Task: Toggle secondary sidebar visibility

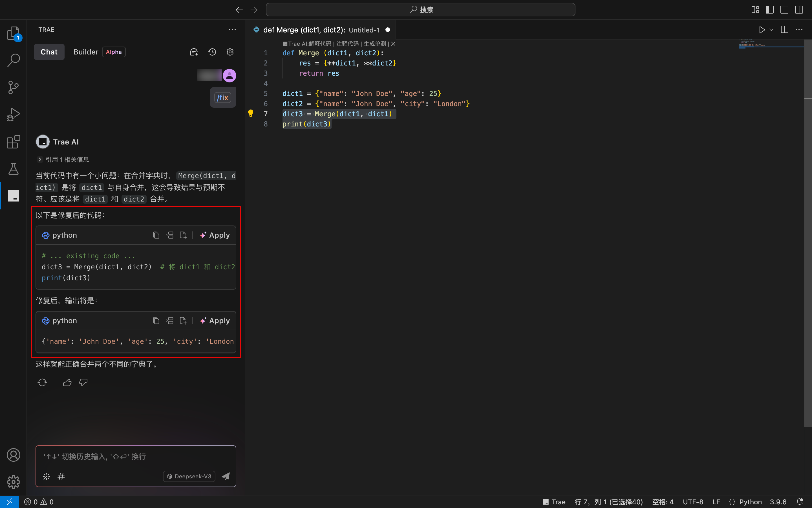Action: [x=799, y=10]
